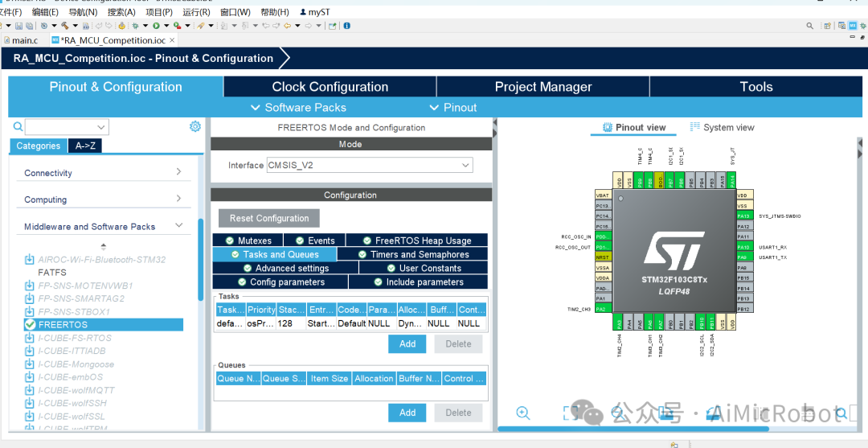Open the FreeRTOS Heap Usage tab

tap(417, 240)
